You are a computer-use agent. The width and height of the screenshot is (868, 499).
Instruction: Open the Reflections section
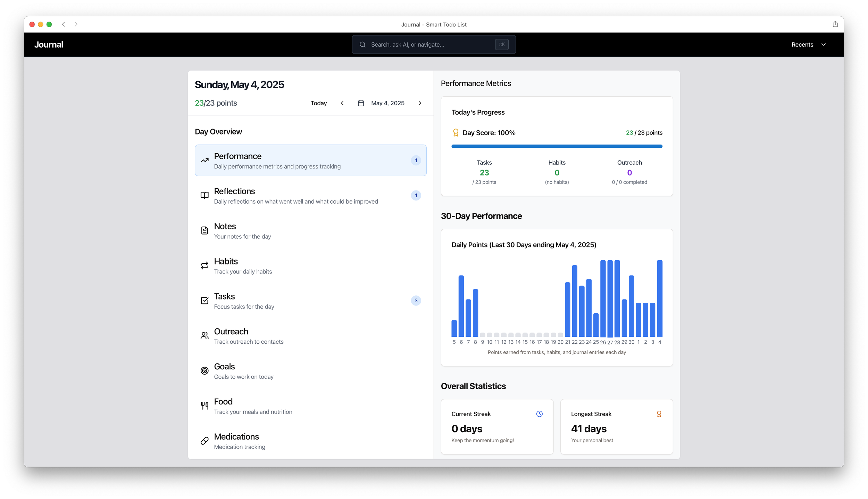(x=310, y=196)
